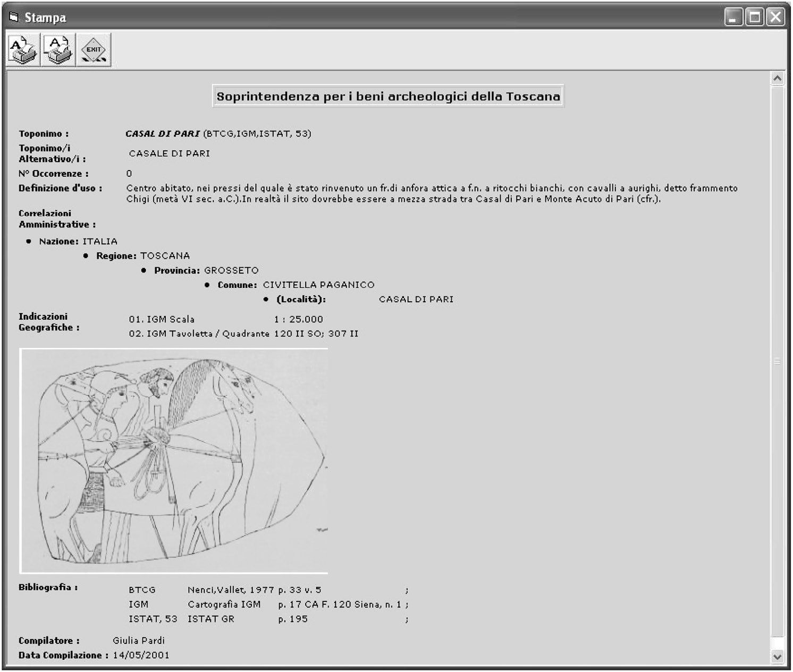This screenshot has height=672, width=793.
Task: Click the Soprintendenza per i beni archeologici header
Action: 388,96
